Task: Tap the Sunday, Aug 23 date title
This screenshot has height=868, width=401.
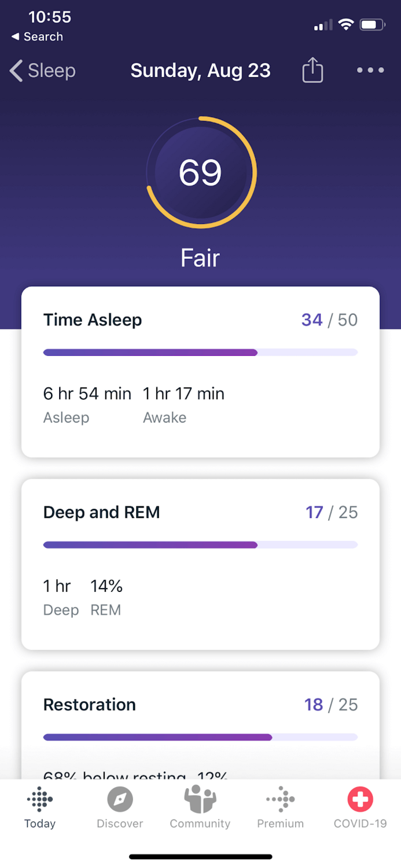Action: 200,71
